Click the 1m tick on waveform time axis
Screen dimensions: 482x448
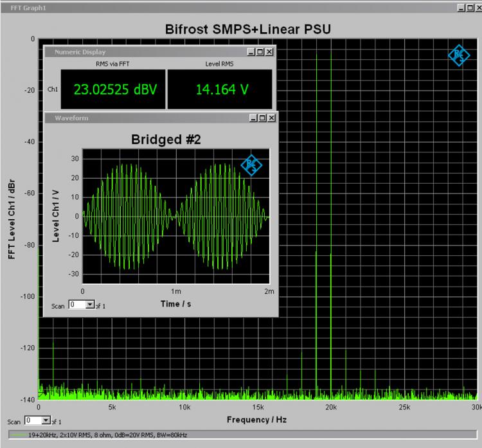click(176, 291)
